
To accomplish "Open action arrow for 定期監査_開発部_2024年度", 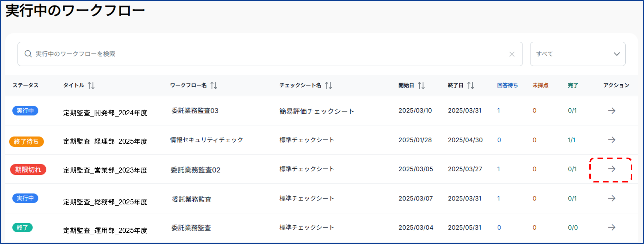I will point(612,111).
